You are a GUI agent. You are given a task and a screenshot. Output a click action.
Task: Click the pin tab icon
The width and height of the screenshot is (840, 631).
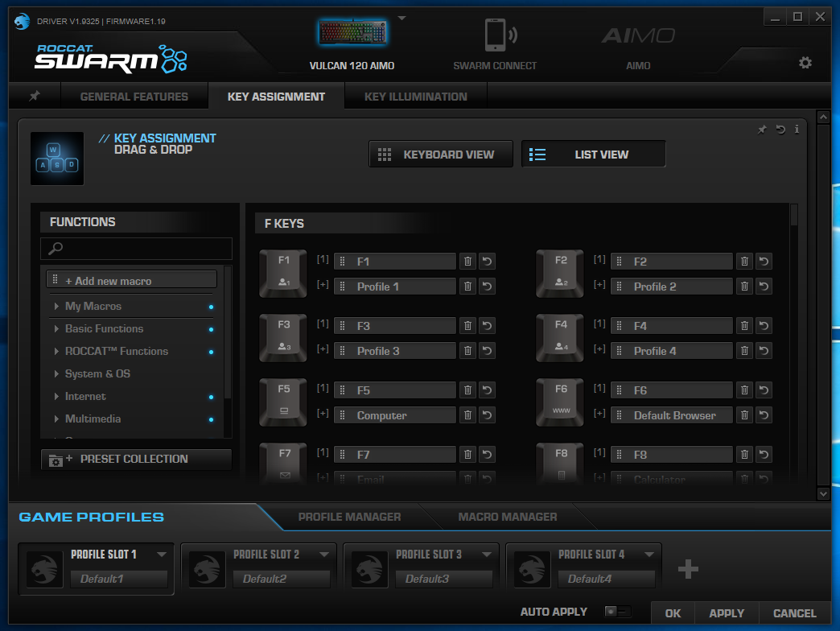pyautogui.click(x=35, y=96)
